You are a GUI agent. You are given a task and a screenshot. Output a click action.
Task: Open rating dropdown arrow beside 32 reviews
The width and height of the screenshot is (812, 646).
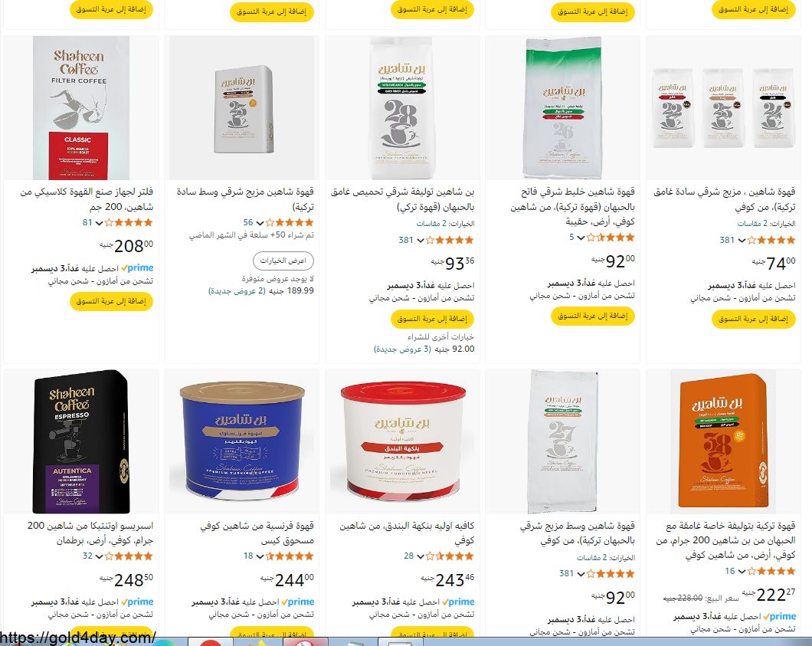pyautogui.click(x=99, y=556)
